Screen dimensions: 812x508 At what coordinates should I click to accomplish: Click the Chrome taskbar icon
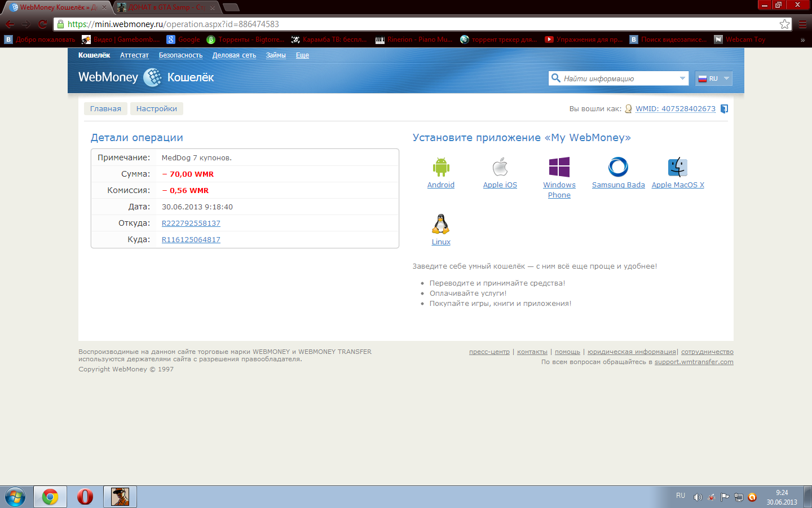(x=50, y=497)
